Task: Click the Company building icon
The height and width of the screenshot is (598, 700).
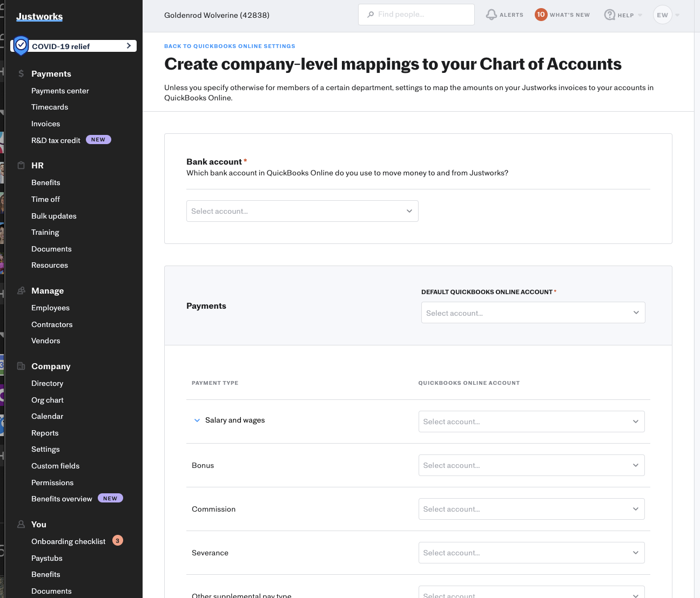Action: (x=21, y=366)
